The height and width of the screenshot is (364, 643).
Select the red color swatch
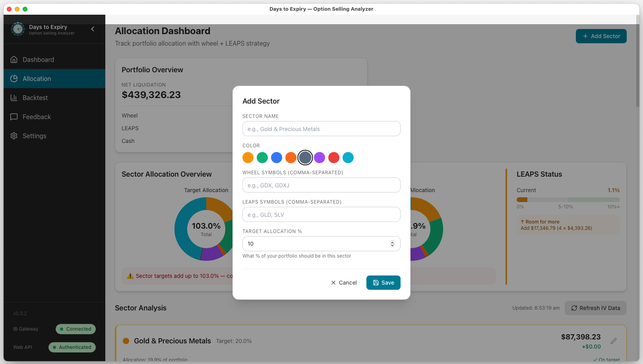pyautogui.click(x=334, y=158)
